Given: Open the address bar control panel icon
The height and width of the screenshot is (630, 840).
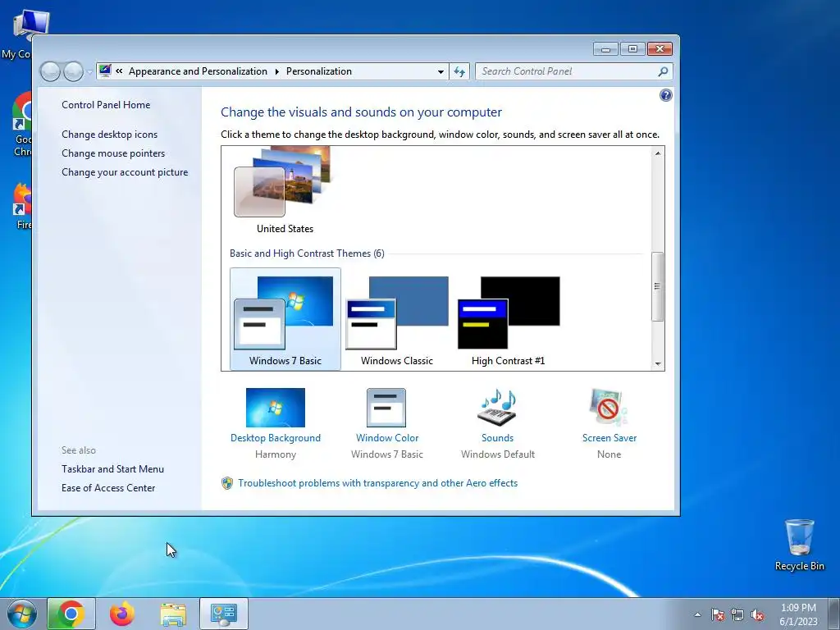Looking at the screenshot, I should 105,71.
